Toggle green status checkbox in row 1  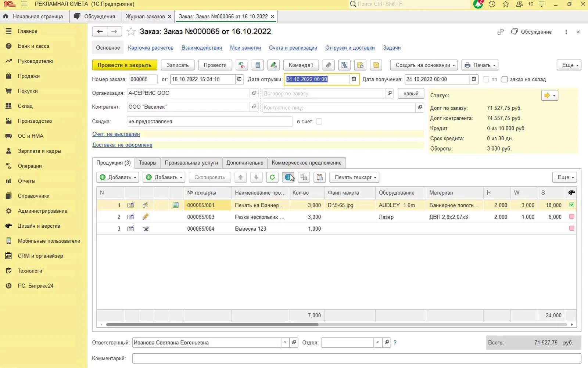tap(571, 205)
